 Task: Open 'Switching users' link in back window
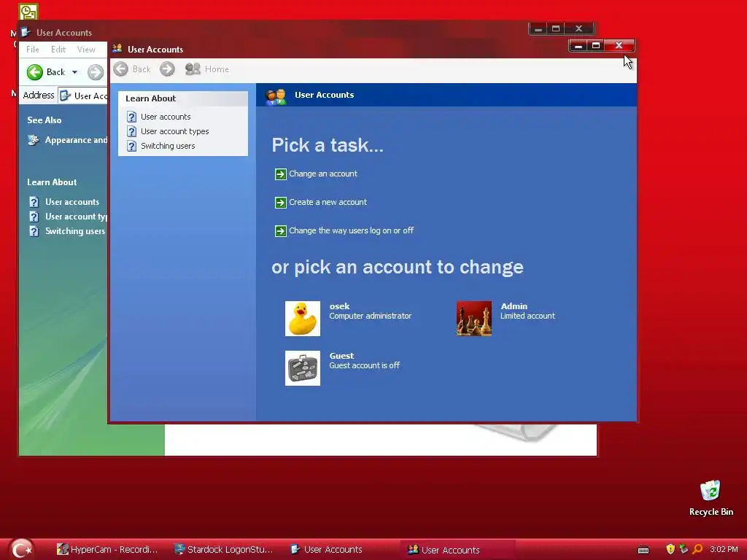click(75, 231)
